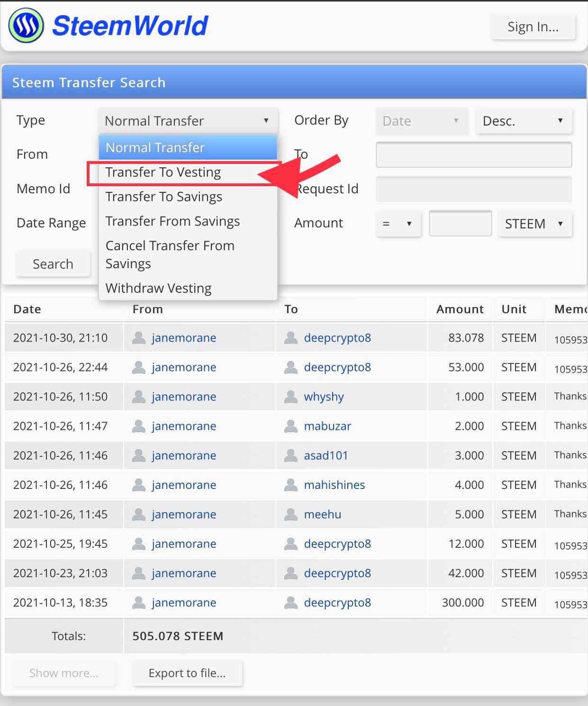Focus the Amount value input field
This screenshot has height=706, width=588.
click(460, 224)
